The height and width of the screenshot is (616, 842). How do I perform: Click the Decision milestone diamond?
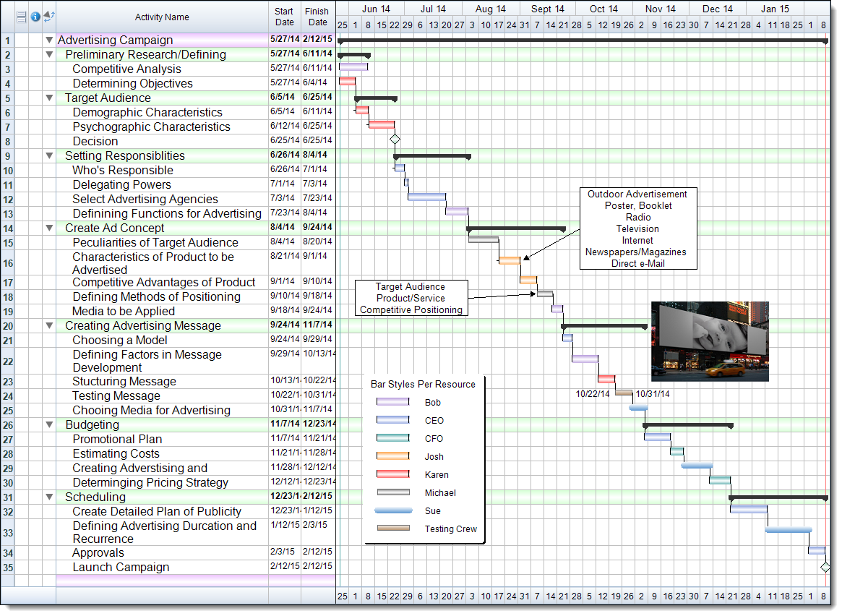pos(395,139)
